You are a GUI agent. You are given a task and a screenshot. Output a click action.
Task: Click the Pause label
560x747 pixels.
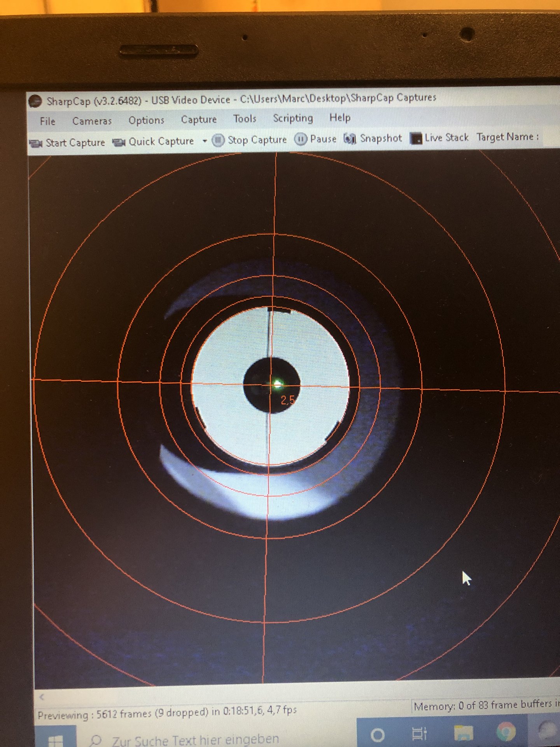pyautogui.click(x=323, y=139)
